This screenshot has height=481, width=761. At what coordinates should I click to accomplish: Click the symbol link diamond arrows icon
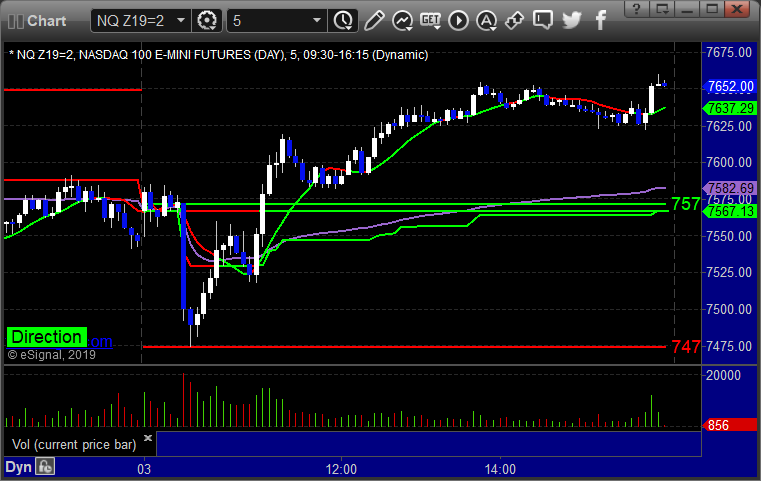click(x=514, y=21)
